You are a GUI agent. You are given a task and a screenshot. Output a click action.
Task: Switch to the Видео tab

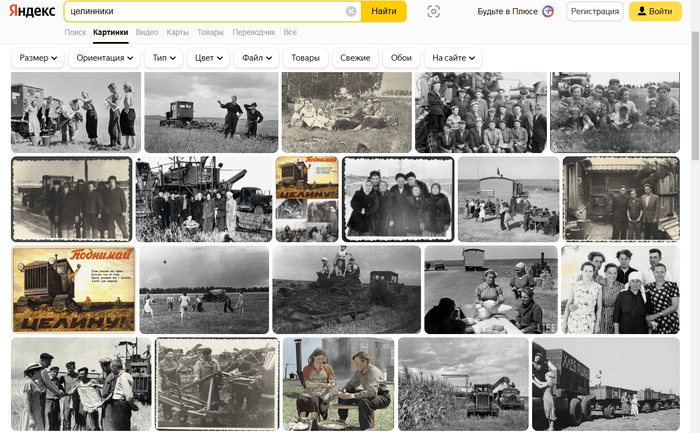point(146,32)
